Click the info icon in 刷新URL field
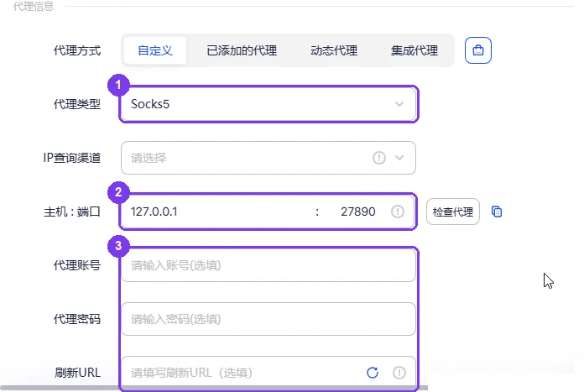This screenshot has width=584, height=392. [399, 373]
